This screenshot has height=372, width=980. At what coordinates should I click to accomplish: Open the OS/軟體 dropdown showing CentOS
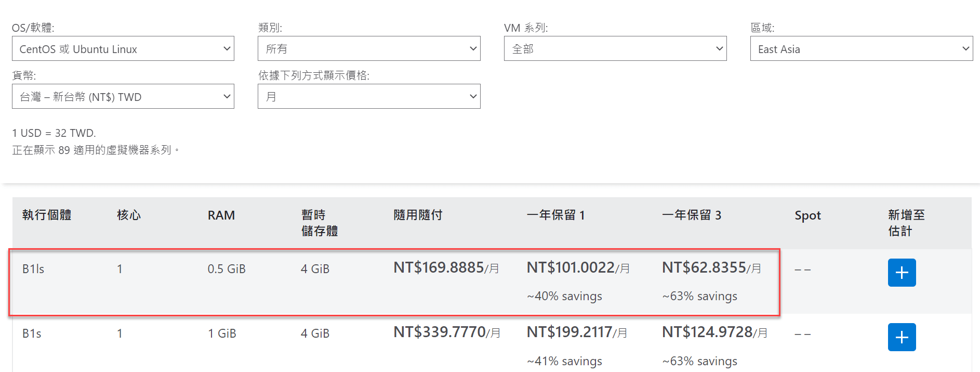coord(123,48)
